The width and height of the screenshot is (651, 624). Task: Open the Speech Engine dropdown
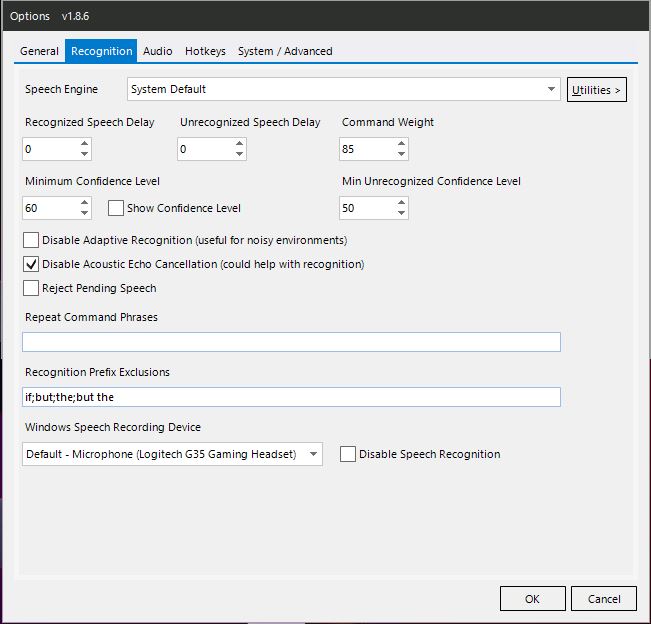[x=343, y=89]
